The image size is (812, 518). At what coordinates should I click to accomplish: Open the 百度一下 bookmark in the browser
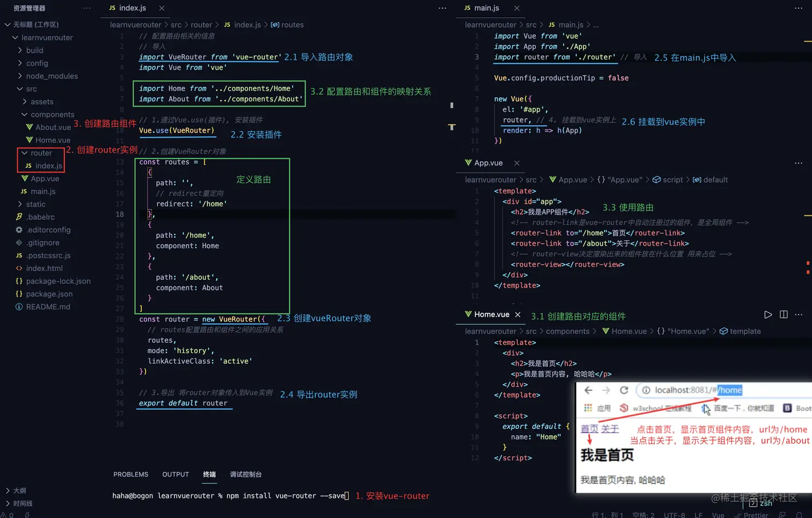[737, 408]
